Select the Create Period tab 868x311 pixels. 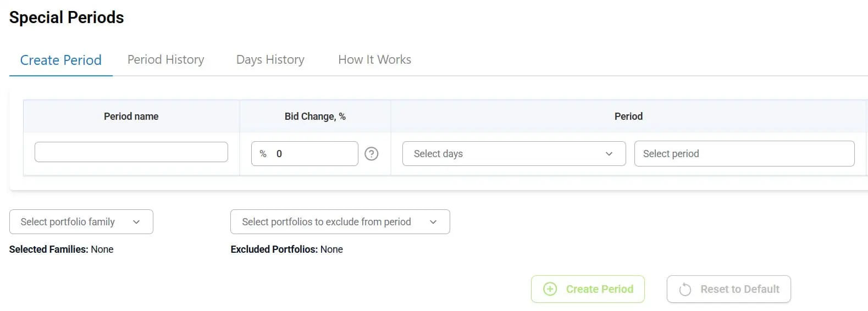coord(60,60)
